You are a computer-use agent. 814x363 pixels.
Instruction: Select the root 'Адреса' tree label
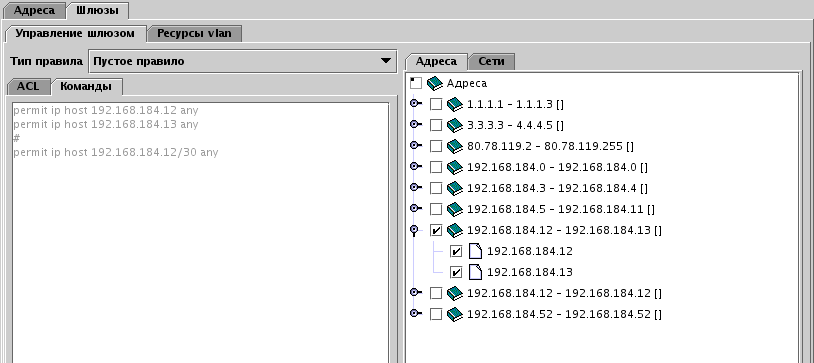point(467,83)
